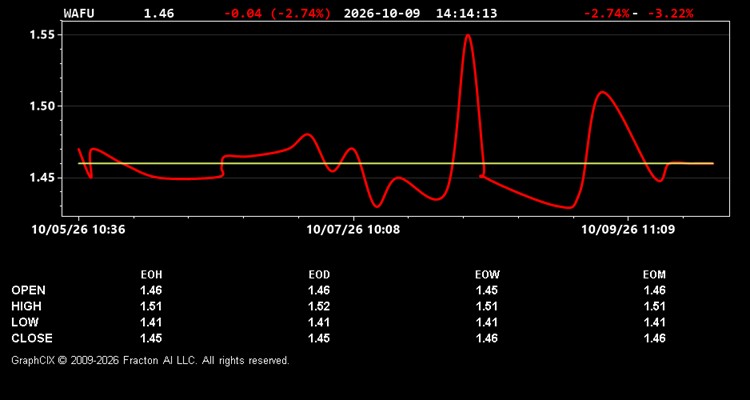The image size is (750, 400).
Task: Select the EOH HIGH value 1.51
Action: [151, 306]
